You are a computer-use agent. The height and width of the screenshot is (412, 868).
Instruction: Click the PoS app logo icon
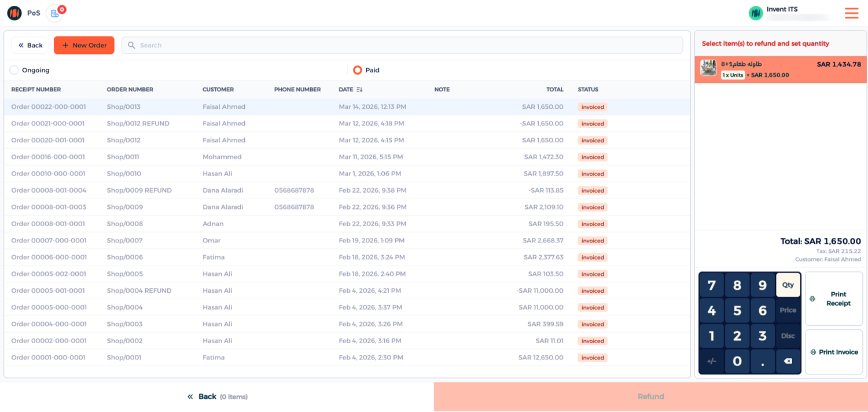pos(14,13)
